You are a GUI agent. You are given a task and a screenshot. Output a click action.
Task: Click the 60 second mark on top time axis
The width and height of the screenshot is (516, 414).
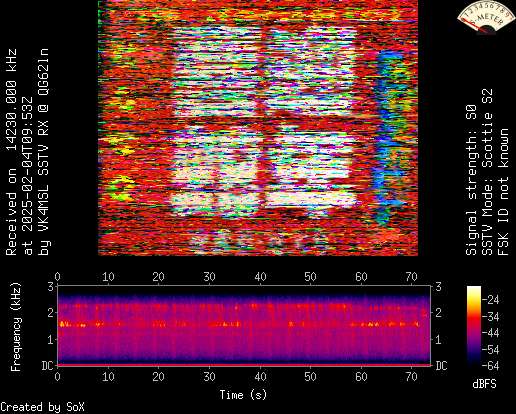click(x=361, y=277)
